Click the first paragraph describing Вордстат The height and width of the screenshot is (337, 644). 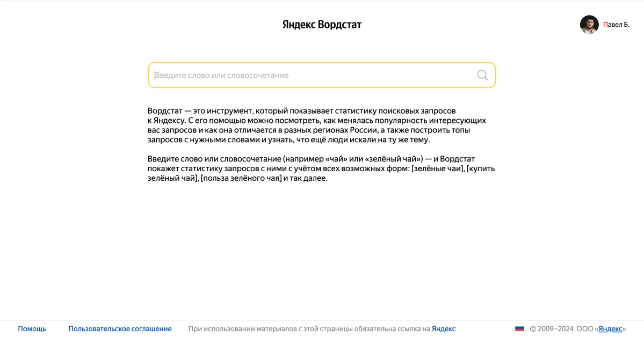[x=317, y=125]
